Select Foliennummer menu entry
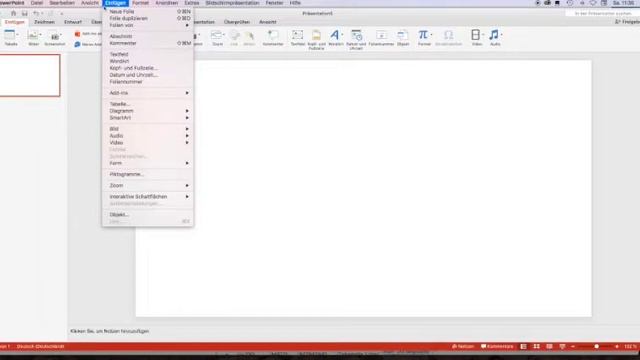This screenshot has width=640, height=360. (148, 82)
